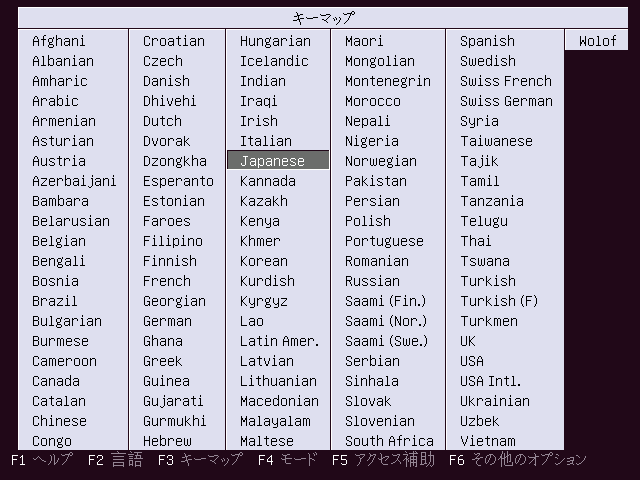Choose Canada in the keymap list
Viewport: 640px width, 480px height.
[x=56, y=381]
